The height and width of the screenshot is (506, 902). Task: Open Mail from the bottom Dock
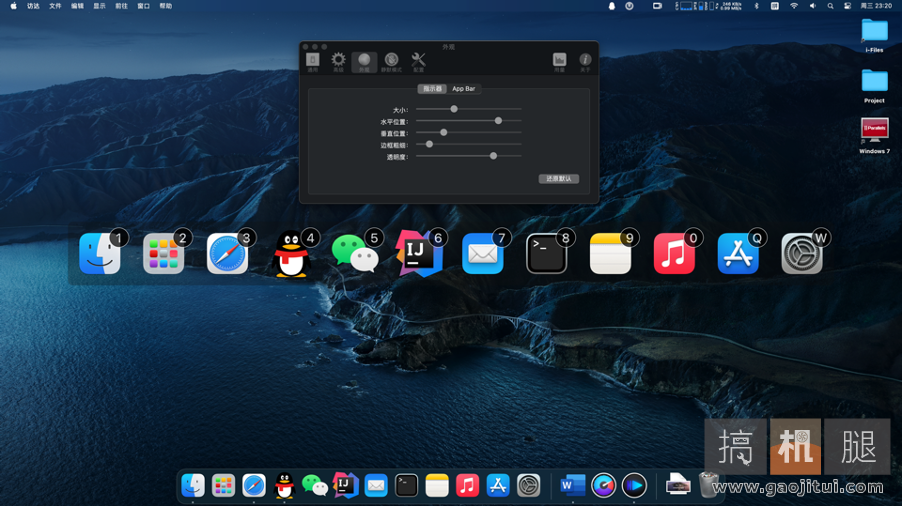tap(376, 486)
